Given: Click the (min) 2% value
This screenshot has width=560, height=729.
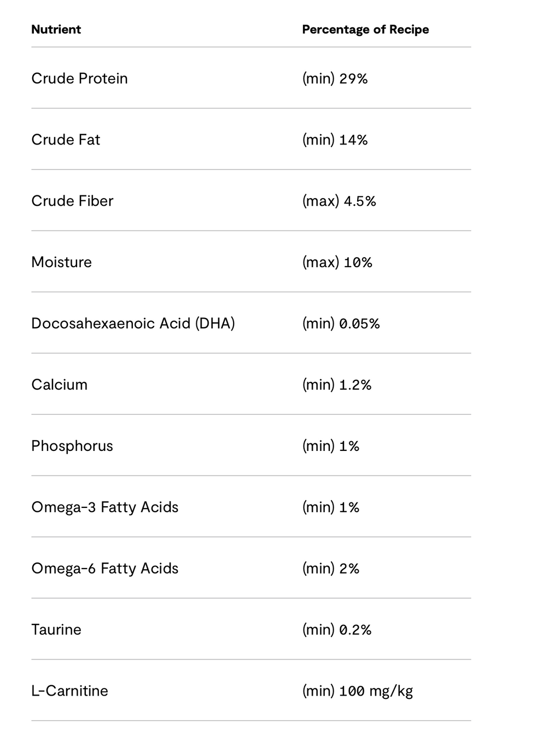Looking at the screenshot, I should (x=331, y=569).
